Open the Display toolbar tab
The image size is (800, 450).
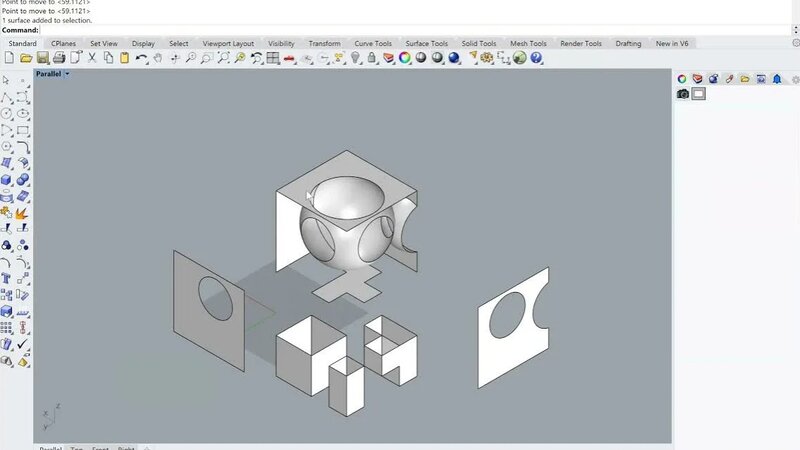143,43
